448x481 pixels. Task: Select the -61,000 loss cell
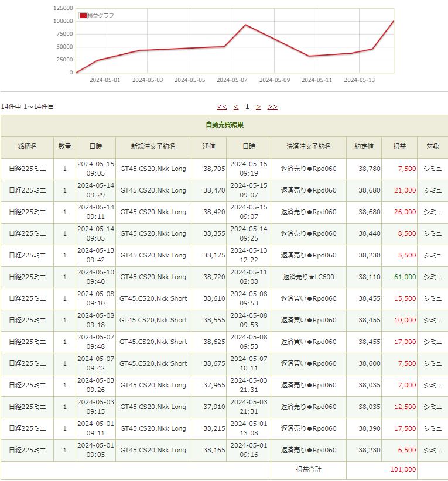coord(399,277)
